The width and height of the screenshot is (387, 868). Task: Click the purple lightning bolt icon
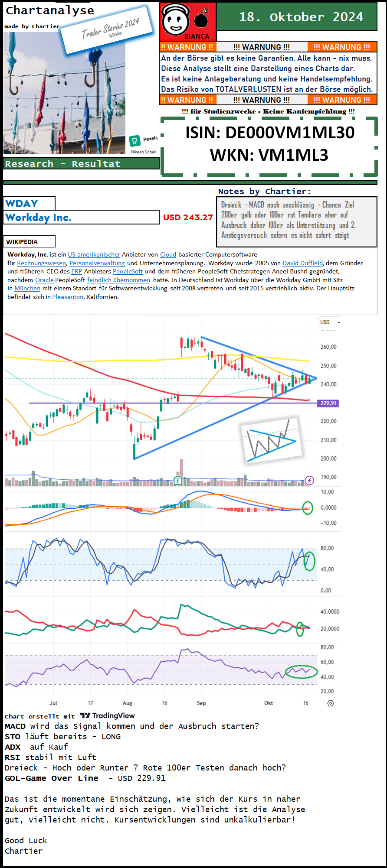click(309, 480)
